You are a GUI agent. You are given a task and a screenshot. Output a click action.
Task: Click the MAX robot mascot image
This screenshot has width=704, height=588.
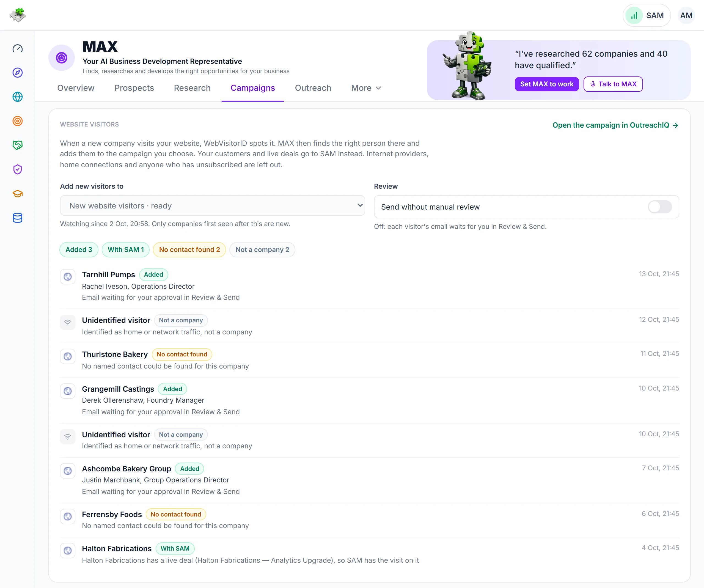pyautogui.click(x=467, y=66)
